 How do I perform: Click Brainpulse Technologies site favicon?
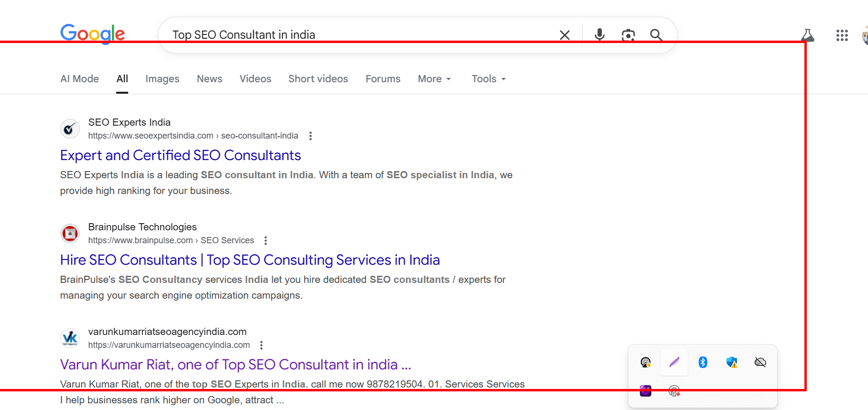70,233
